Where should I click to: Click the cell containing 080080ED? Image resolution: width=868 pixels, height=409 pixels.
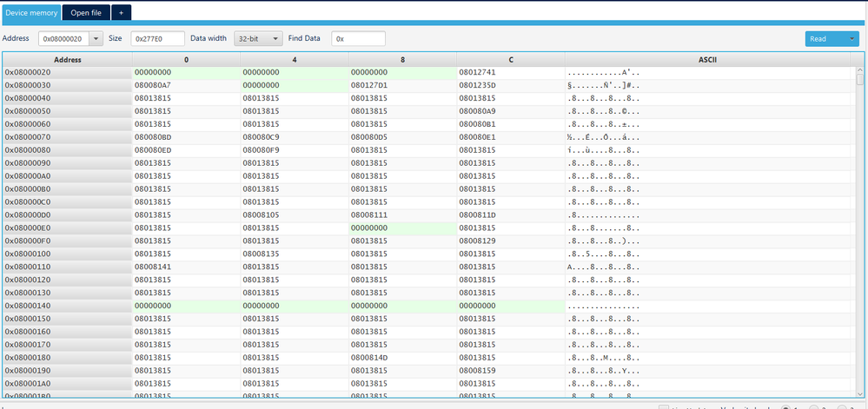(x=186, y=150)
